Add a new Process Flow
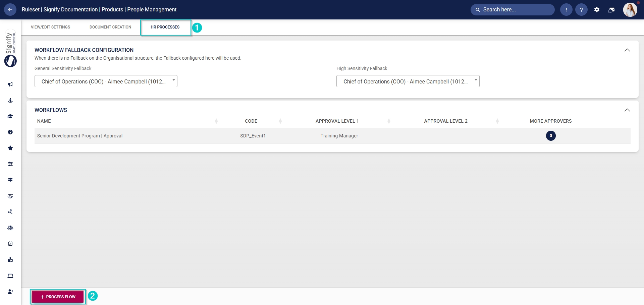 tap(58, 297)
